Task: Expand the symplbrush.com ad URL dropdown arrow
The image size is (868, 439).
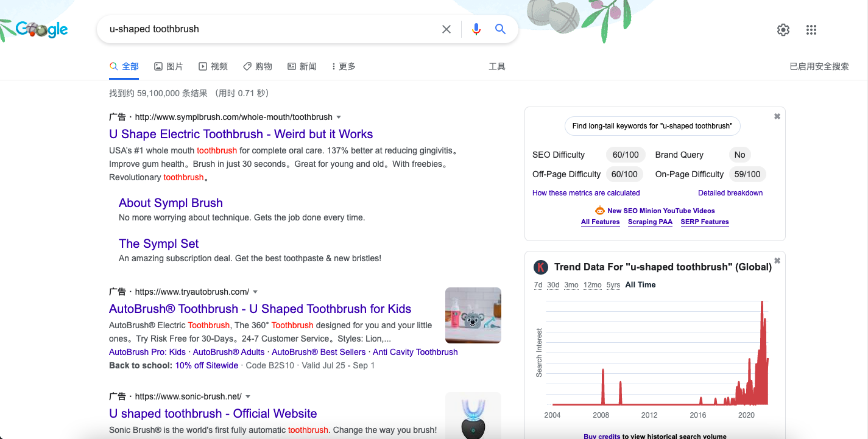Action: point(339,117)
